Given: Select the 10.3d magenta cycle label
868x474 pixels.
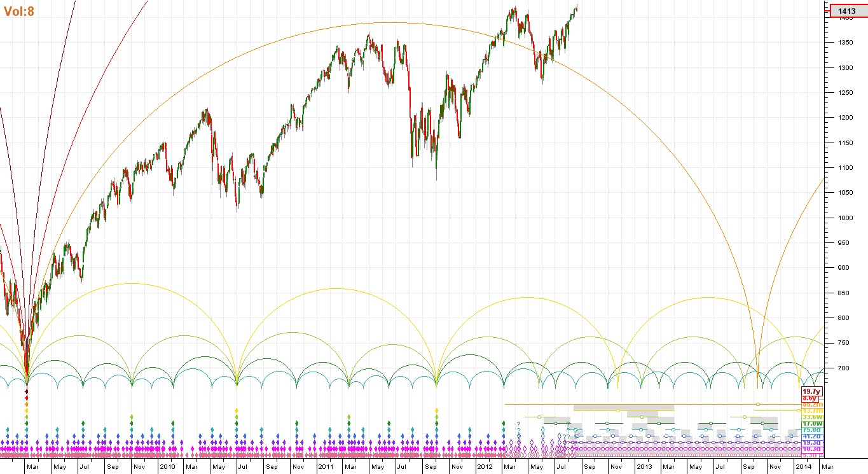Looking at the screenshot, I should [x=811, y=449].
